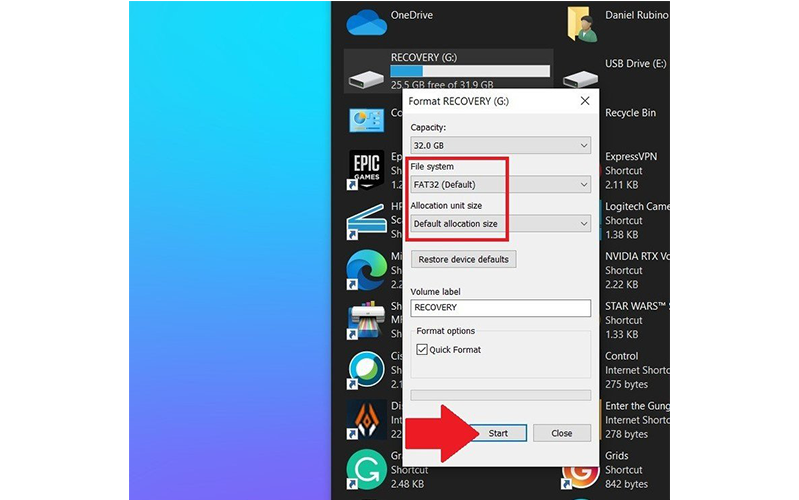Click the OneDrive label text
This screenshot has width=799, height=500.
tap(412, 15)
